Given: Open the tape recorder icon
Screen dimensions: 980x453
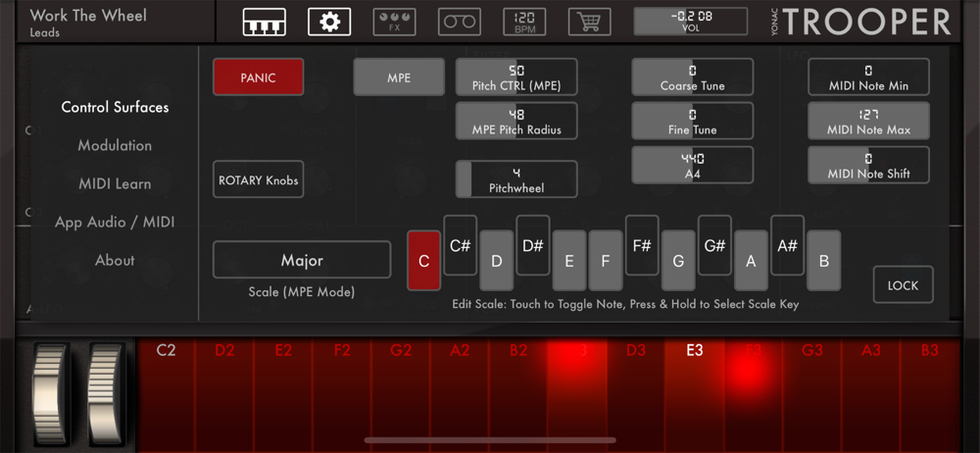Looking at the screenshot, I should click(x=460, y=22).
